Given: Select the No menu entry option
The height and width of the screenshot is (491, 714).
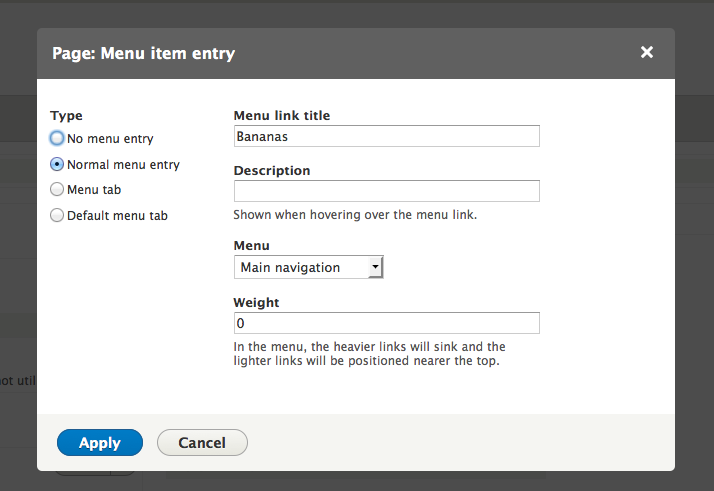Looking at the screenshot, I should click(57, 138).
